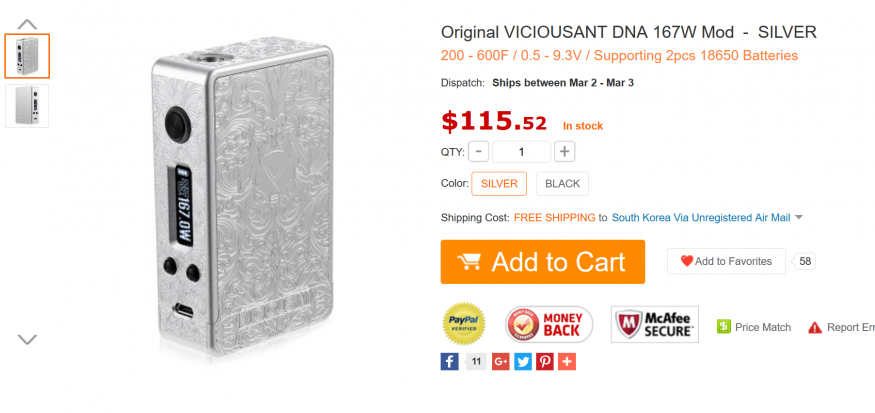Select the second product thumbnail

26,106
